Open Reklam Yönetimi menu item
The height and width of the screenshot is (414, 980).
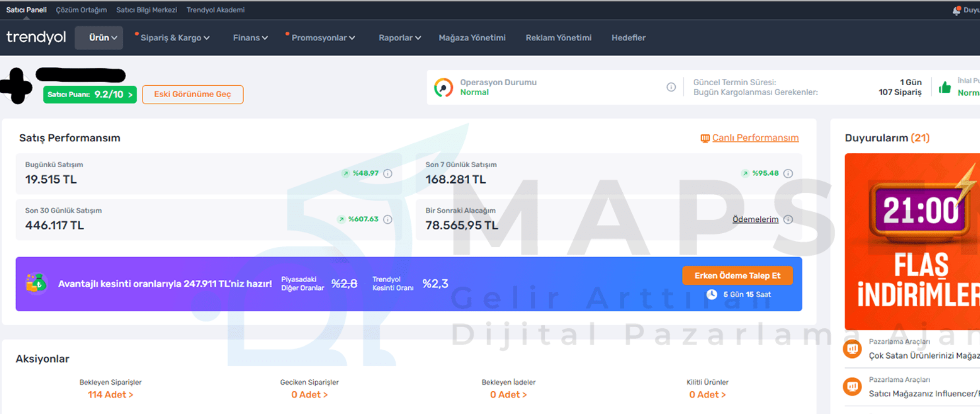[558, 38]
